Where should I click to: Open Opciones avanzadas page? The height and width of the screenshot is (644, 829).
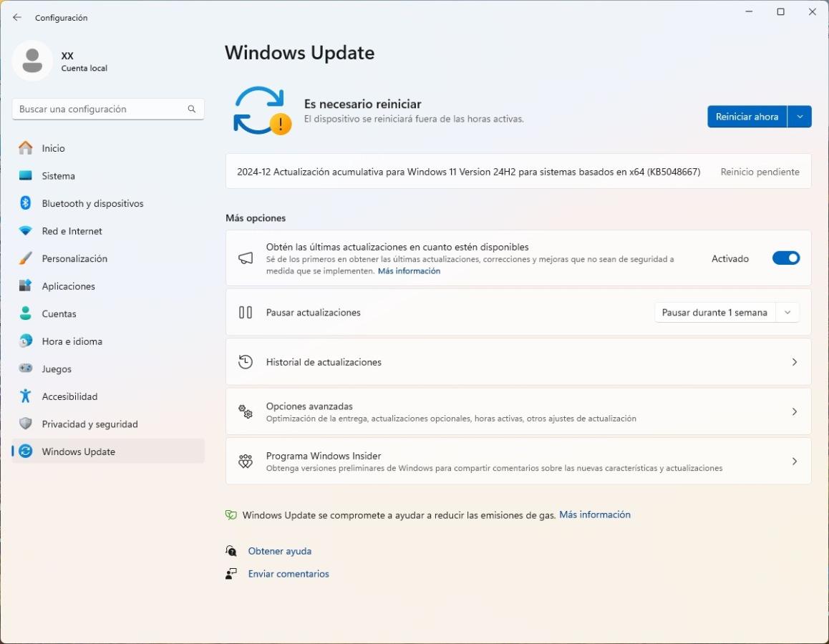(x=518, y=411)
